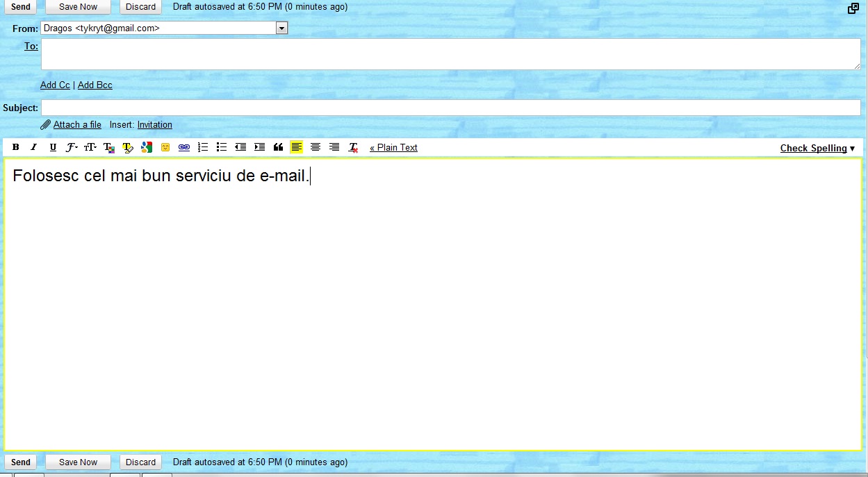Click the paperclip attachment icon
The width and height of the screenshot is (868, 477).
pos(45,125)
